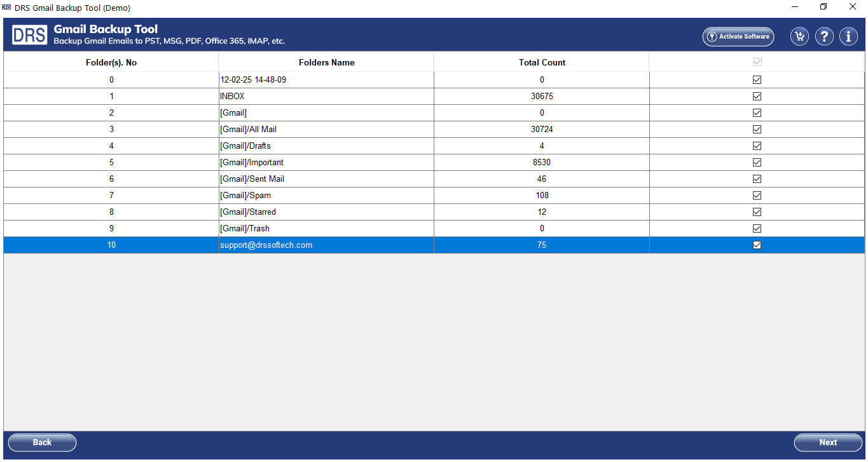Screen dimensions: 868x462
Task: Select the [Gmail]/Spam name cell
Action: point(326,196)
